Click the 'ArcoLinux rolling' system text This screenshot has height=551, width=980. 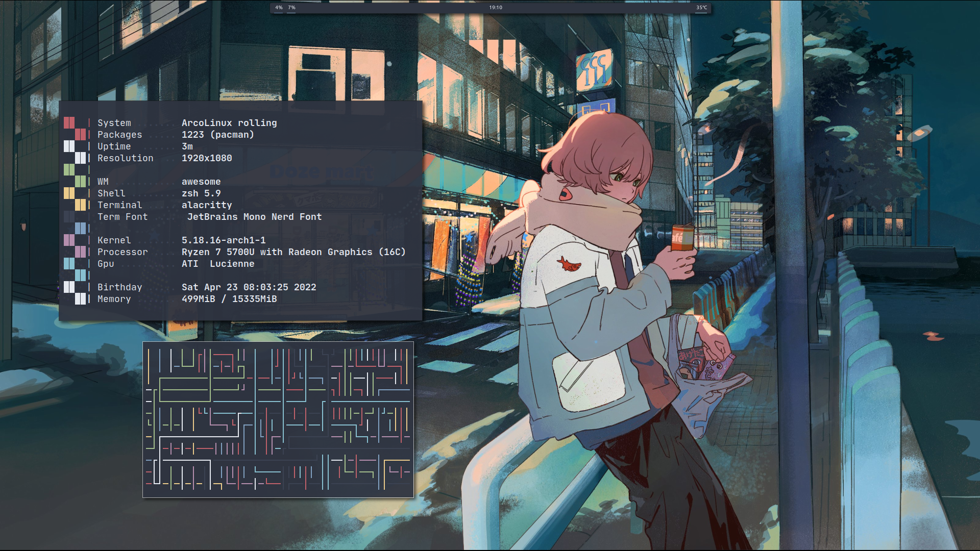[x=229, y=123]
